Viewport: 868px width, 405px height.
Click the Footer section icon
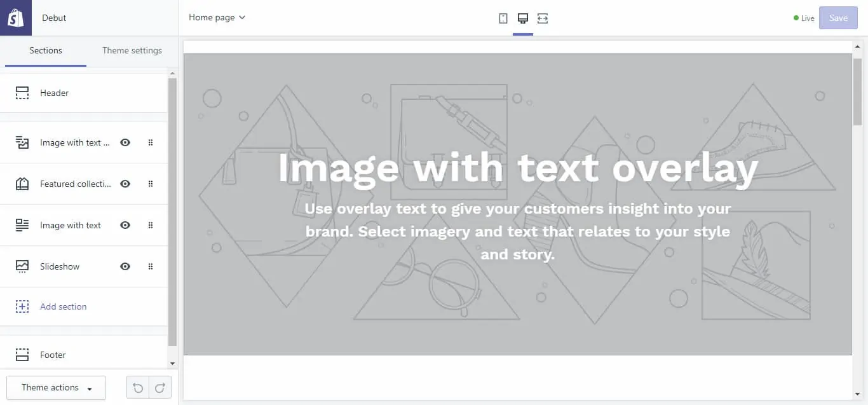click(22, 355)
